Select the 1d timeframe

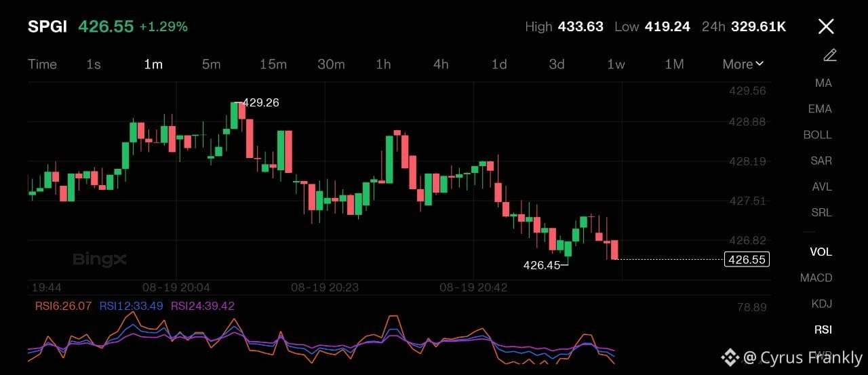click(x=499, y=64)
